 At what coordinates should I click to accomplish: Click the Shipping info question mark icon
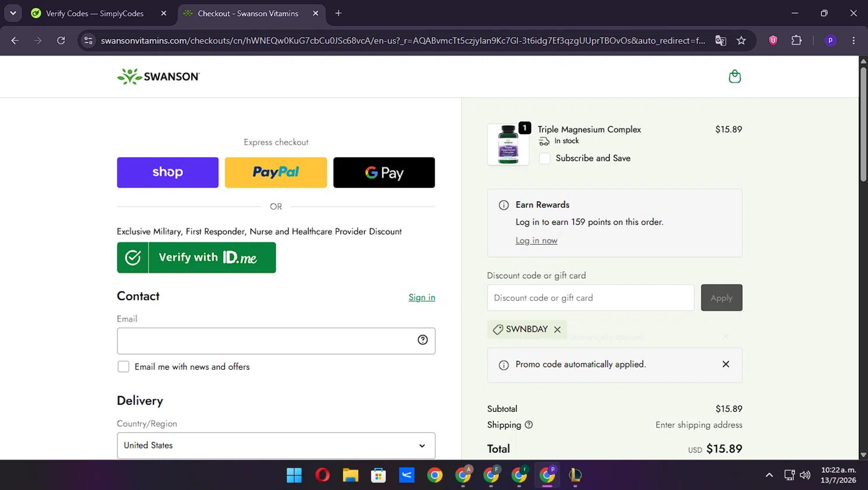[x=528, y=425]
